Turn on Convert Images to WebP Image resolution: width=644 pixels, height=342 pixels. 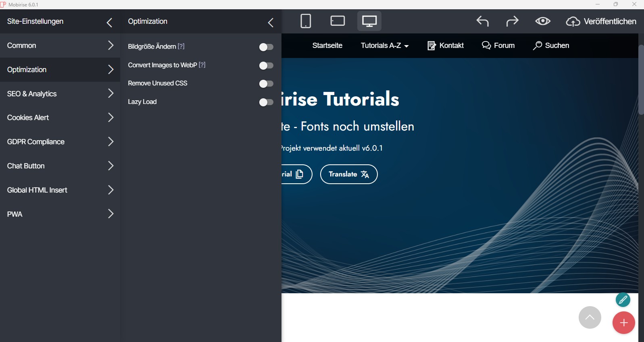point(266,65)
